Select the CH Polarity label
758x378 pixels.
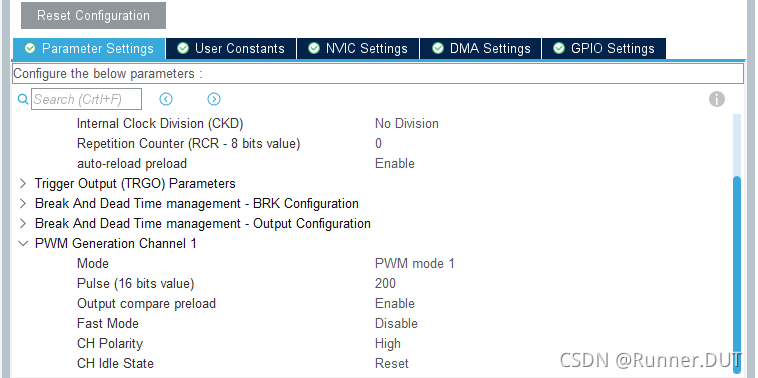110,344
